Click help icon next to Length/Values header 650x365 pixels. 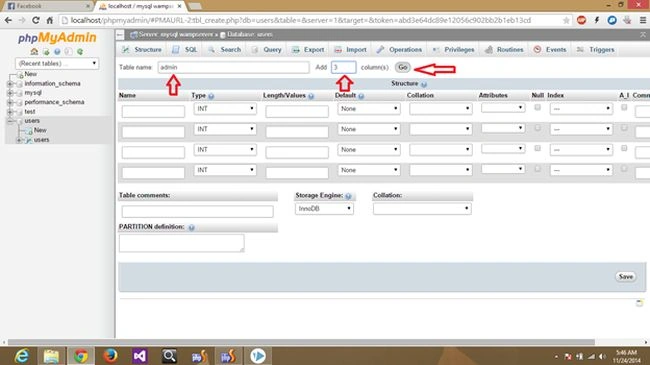tap(311, 96)
